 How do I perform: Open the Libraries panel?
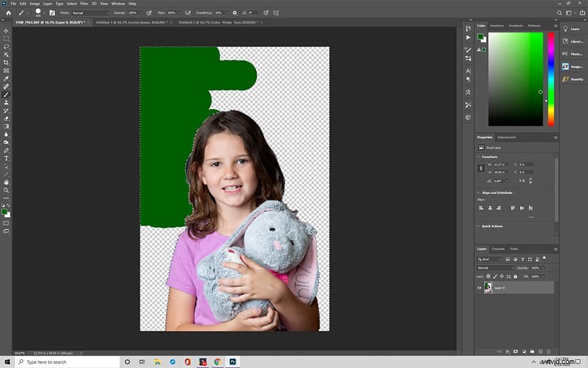pyautogui.click(x=573, y=41)
